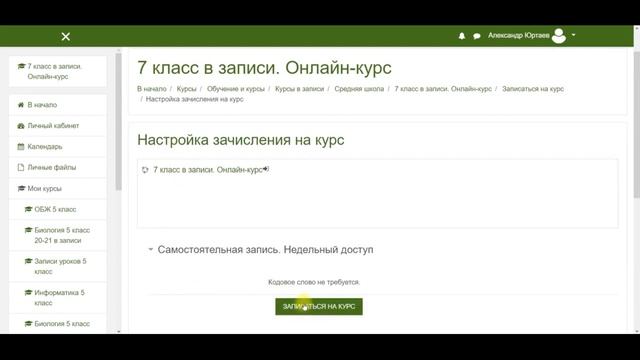
Task: Open course ОБЖ 5 класс
Action: pyautogui.click(x=58, y=209)
